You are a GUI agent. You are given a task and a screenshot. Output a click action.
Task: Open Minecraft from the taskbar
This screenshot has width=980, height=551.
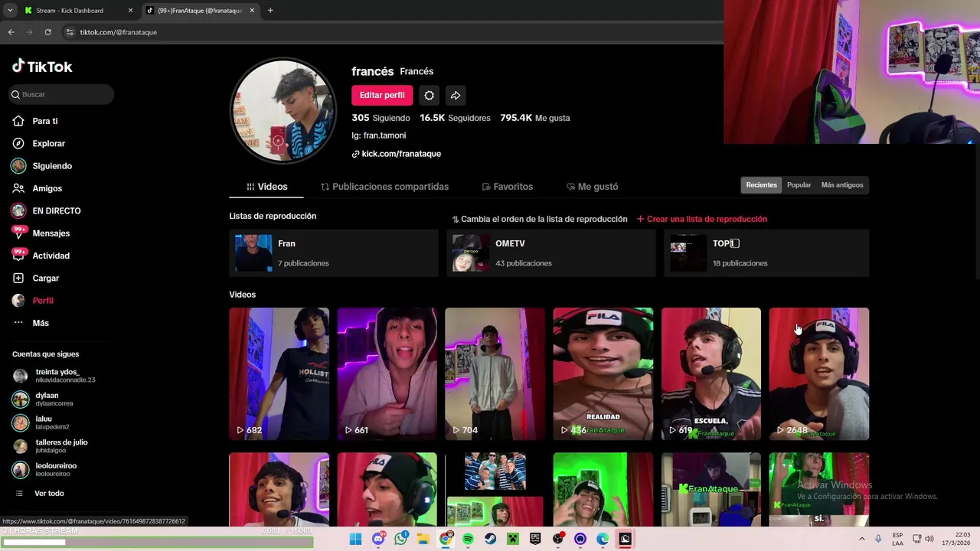[513, 540]
